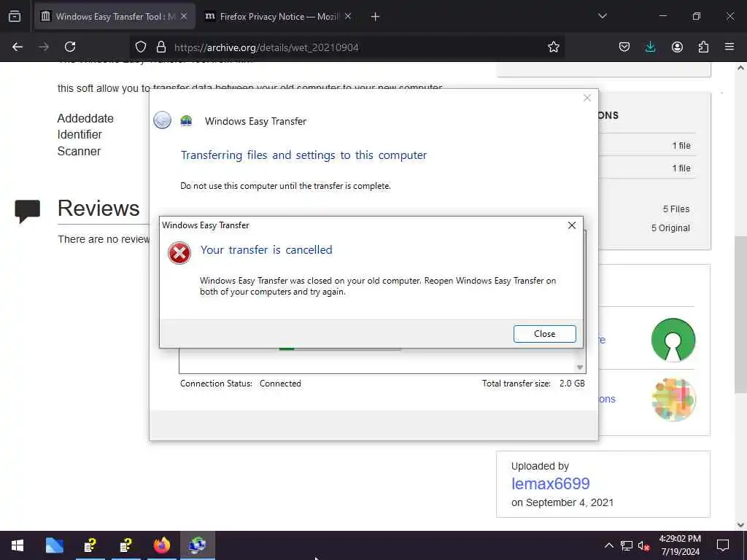Viewport: 747px width, 560px height.
Task: Click the Firefox forward arrow
Action: coord(44,47)
